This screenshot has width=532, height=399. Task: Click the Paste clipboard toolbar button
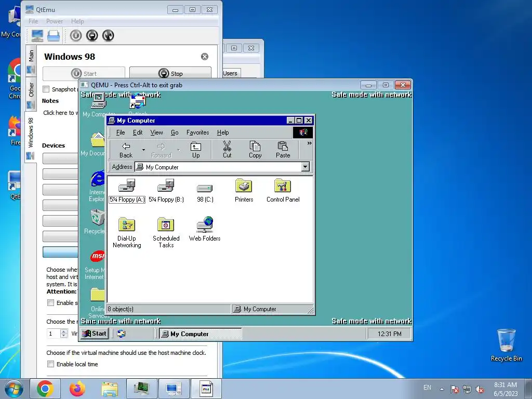coord(283,150)
